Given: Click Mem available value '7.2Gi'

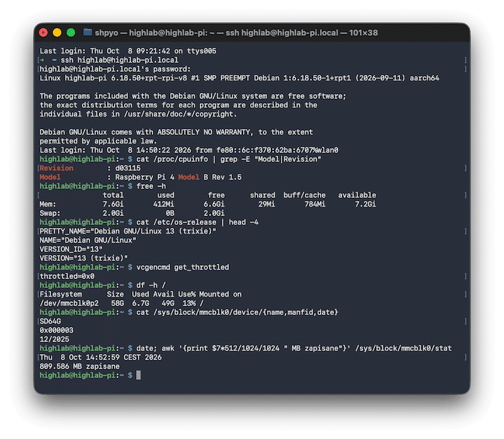Looking at the screenshot, I should pyautogui.click(x=365, y=204).
